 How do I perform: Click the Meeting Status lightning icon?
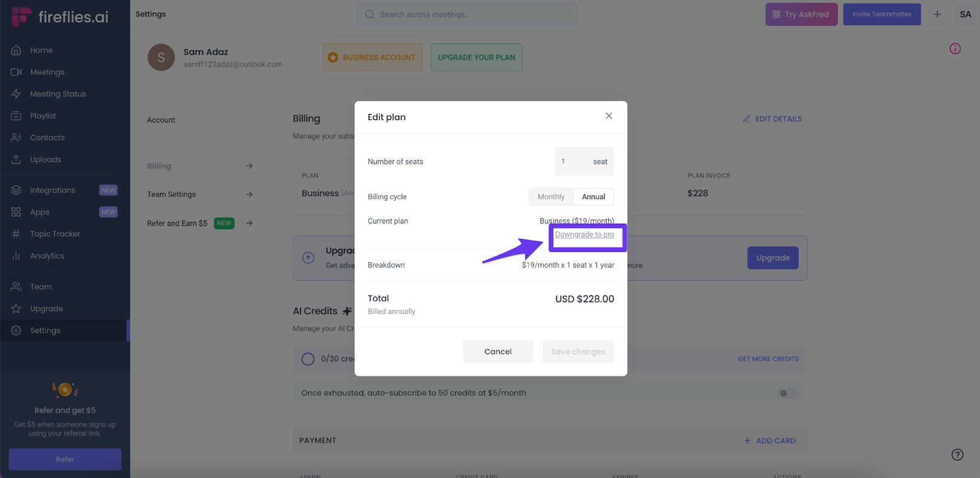pyautogui.click(x=17, y=94)
